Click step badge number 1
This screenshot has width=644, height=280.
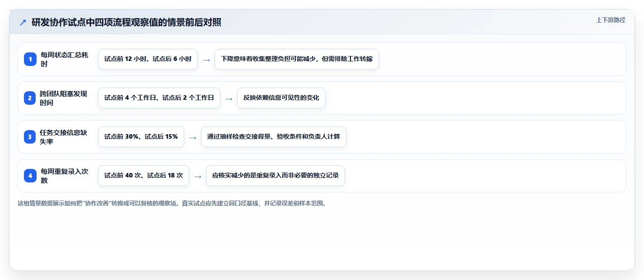pos(30,59)
